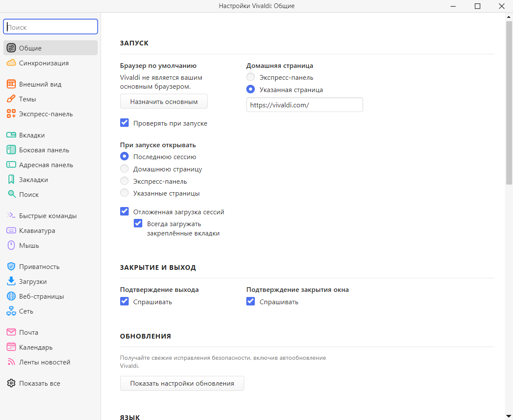Click the Мышь mouse icon
The width and height of the screenshot is (513, 420).
[x=11, y=245]
